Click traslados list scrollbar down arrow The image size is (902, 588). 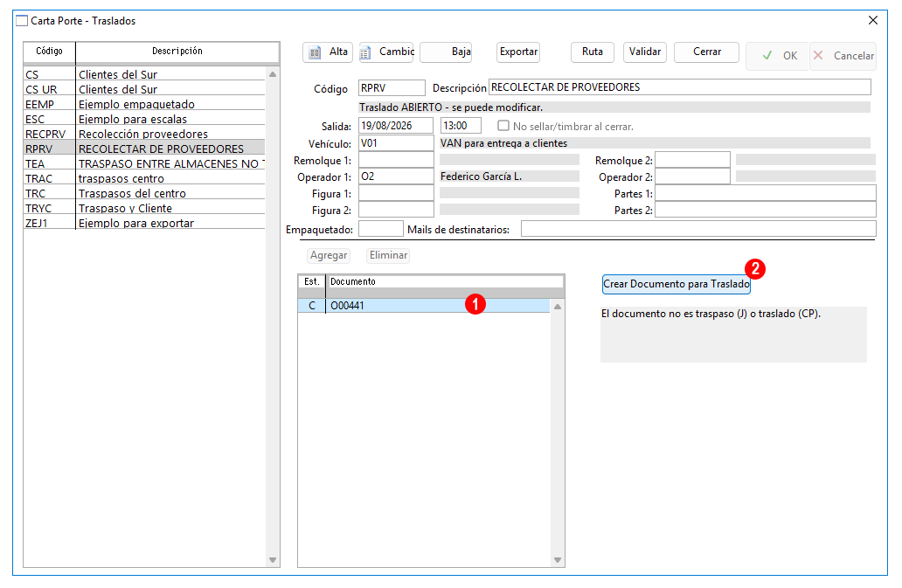click(x=273, y=560)
